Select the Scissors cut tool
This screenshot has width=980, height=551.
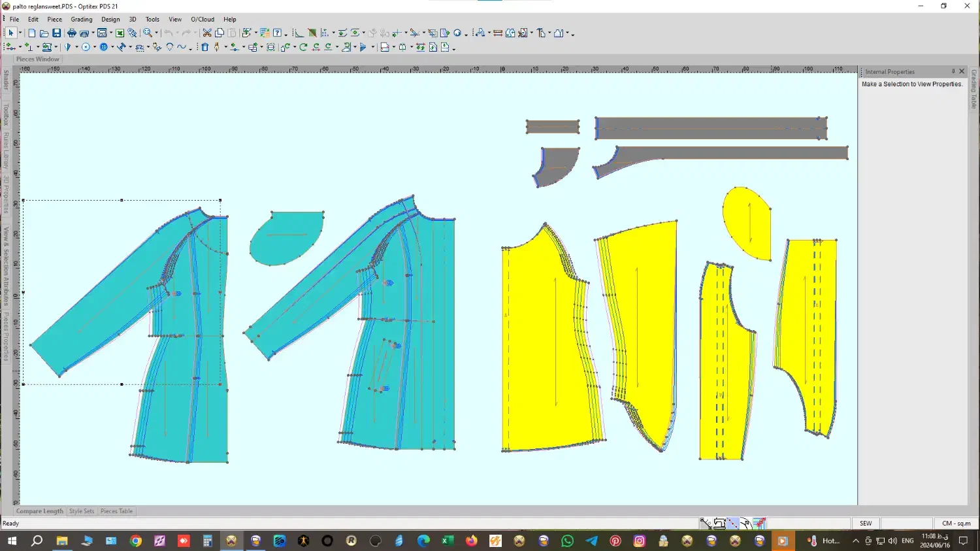click(x=207, y=33)
